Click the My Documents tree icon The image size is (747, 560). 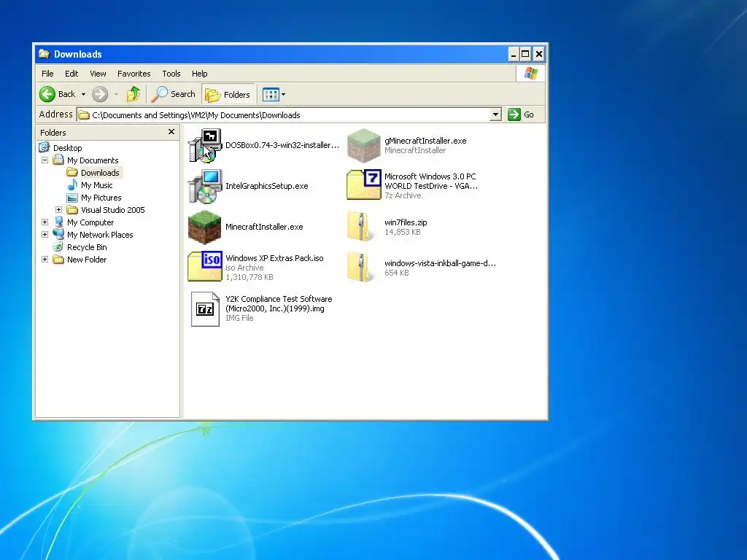[x=58, y=160]
